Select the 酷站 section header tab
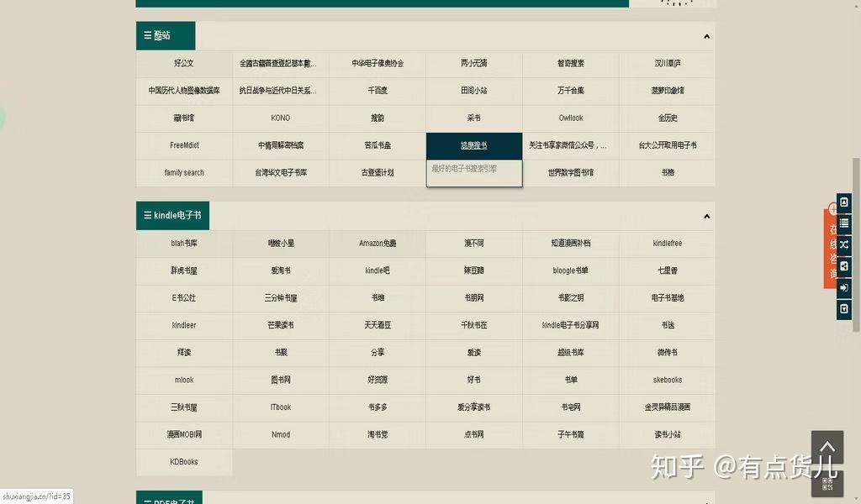This screenshot has width=861, height=504. coord(165,36)
